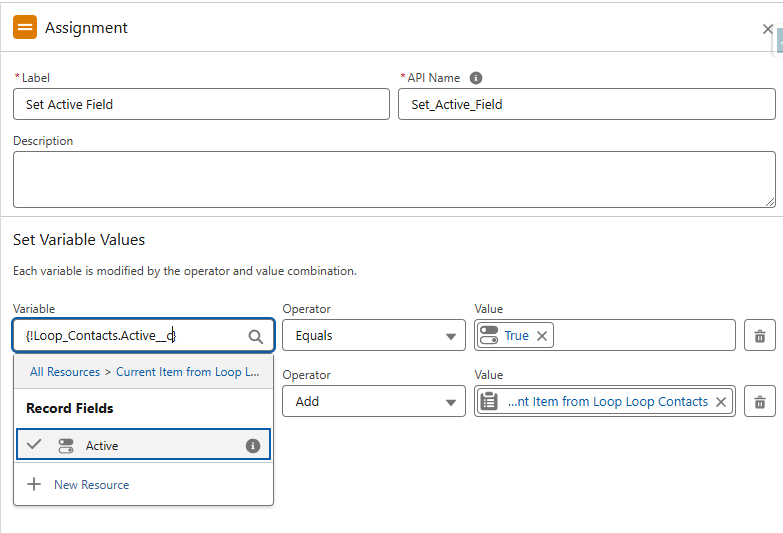
Task: Choose New Resource from the list
Action: pyautogui.click(x=91, y=485)
